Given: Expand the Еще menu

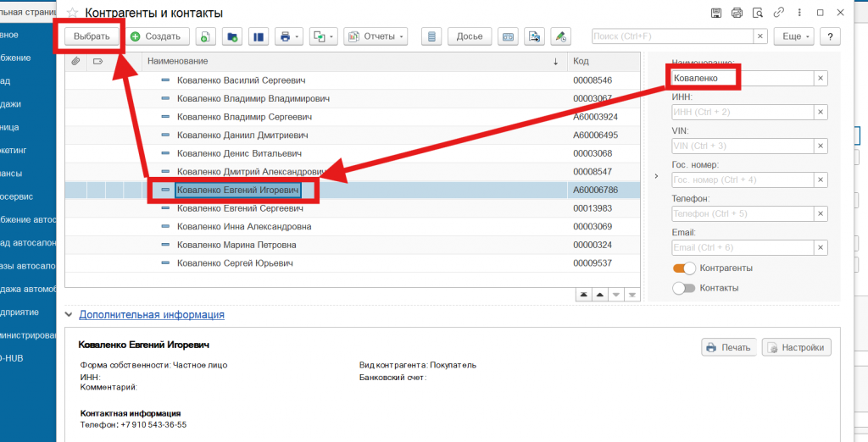Looking at the screenshot, I should (796, 36).
